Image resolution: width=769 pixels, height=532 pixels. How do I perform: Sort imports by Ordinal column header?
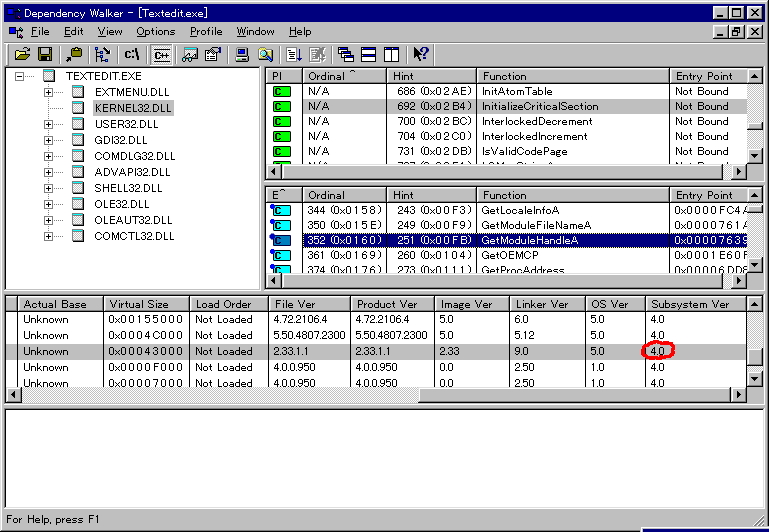(x=344, y=76)
